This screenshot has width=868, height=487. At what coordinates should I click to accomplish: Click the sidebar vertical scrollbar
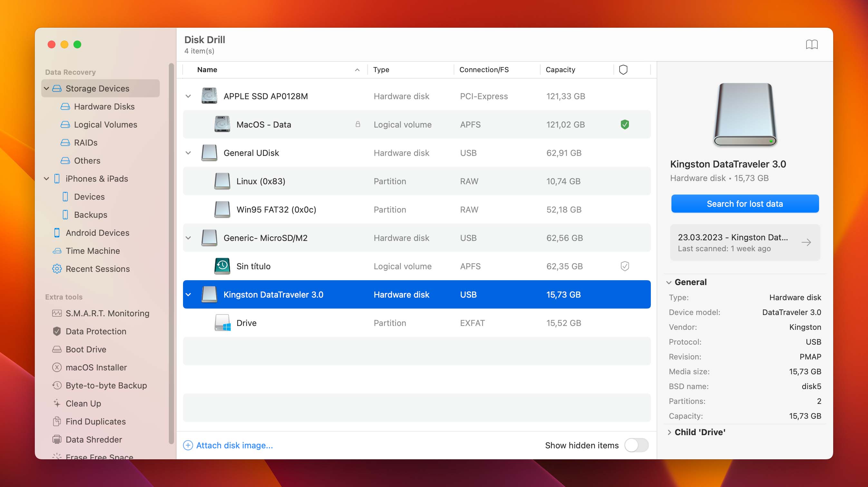pos(171,253)
